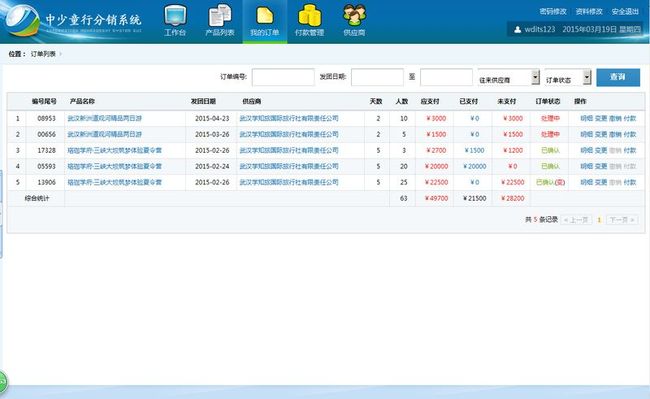The image size is (650, 399).
Task: Click 撤销 cancel for order 00656
Action: tap(615, 134)
